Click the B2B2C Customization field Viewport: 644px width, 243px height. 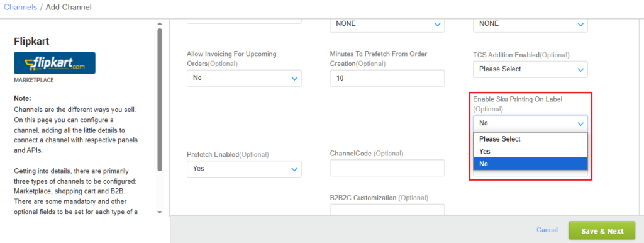click(x=387, y=210)
